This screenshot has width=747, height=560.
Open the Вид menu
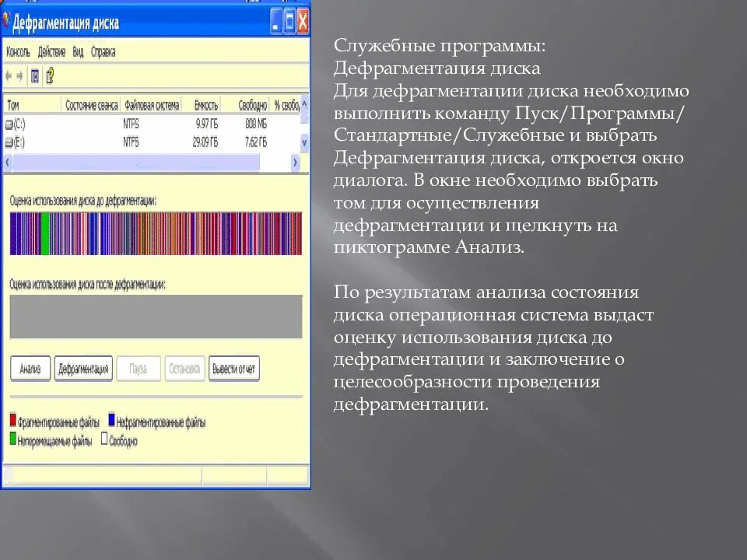click(x=78, y=52)
